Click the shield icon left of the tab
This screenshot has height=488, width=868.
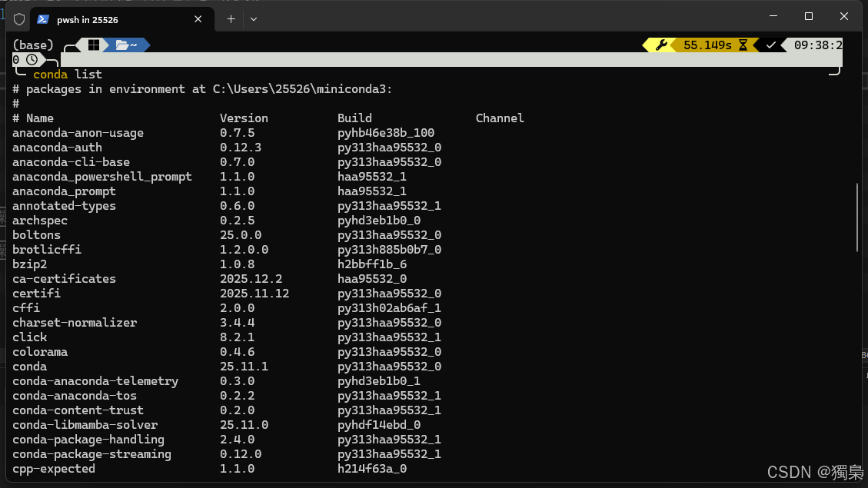[19, 19]
